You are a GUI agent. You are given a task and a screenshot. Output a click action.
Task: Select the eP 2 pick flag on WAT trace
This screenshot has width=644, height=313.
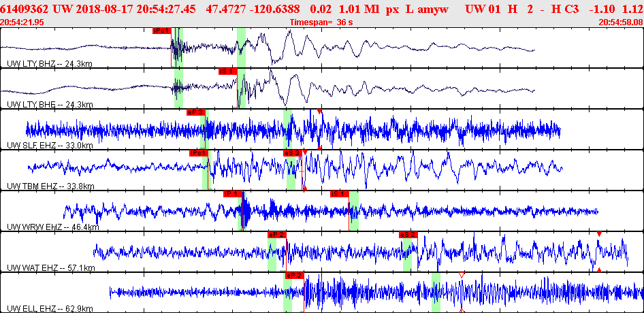point(277,235)
